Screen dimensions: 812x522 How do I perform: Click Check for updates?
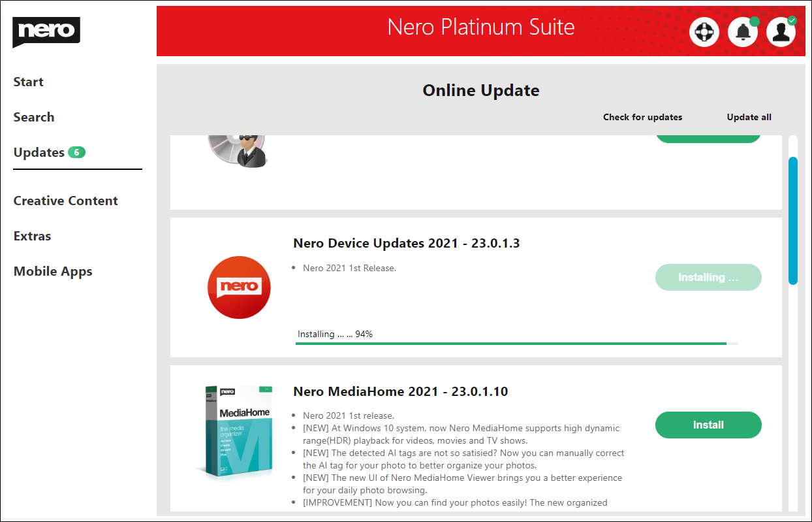click(642, 117)
